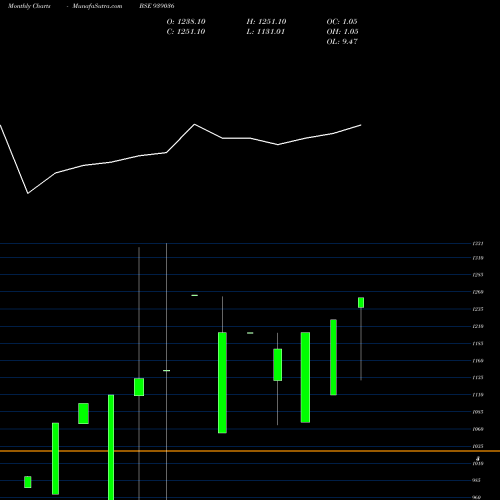Screen dimensions: 500x500
Task: Click the close price 'C: 1251.10'
Action: (186, 32)
